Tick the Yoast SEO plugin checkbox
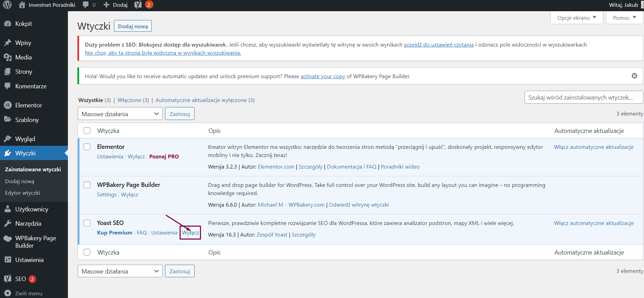The height and width of the screenshot is (298, 644). 87,223
